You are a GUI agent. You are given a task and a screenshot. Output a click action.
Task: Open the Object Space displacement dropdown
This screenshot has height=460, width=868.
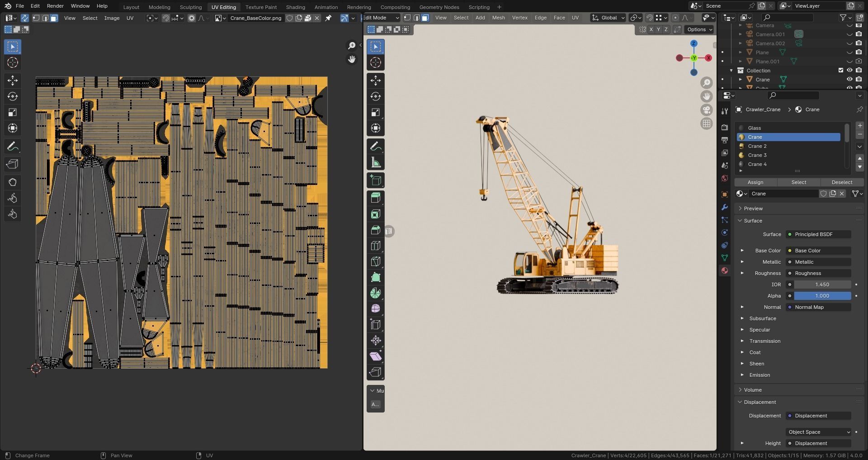819,432
